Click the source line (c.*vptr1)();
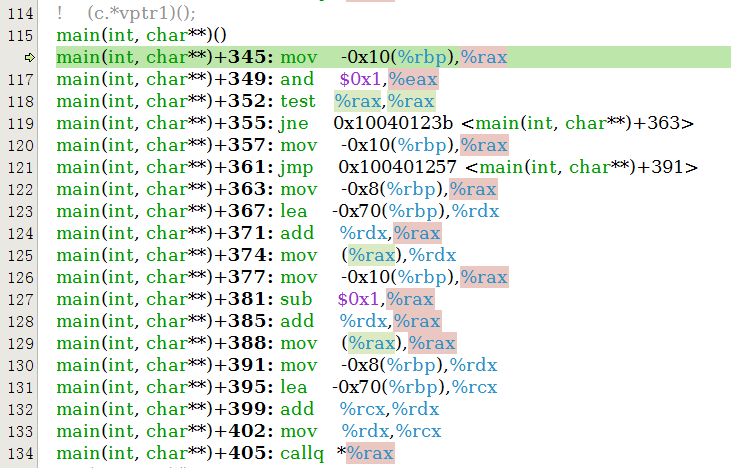The image size is (731, 468). click(140, 13)
